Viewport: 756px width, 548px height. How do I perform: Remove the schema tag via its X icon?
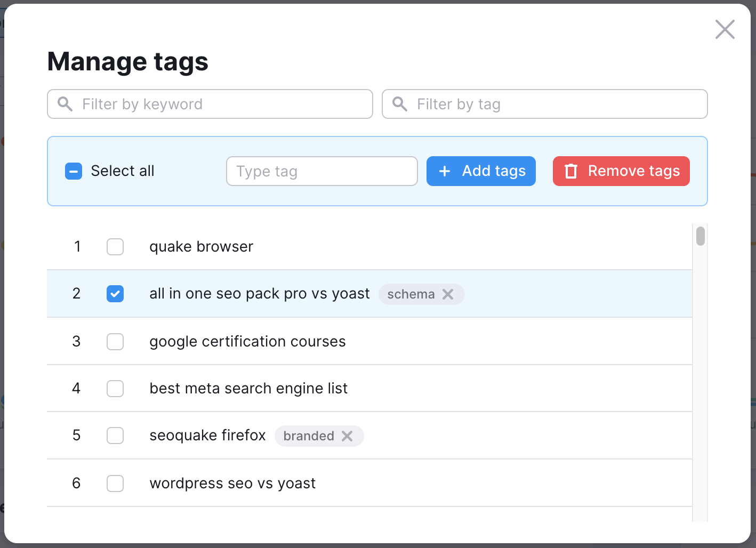[448, 294]
